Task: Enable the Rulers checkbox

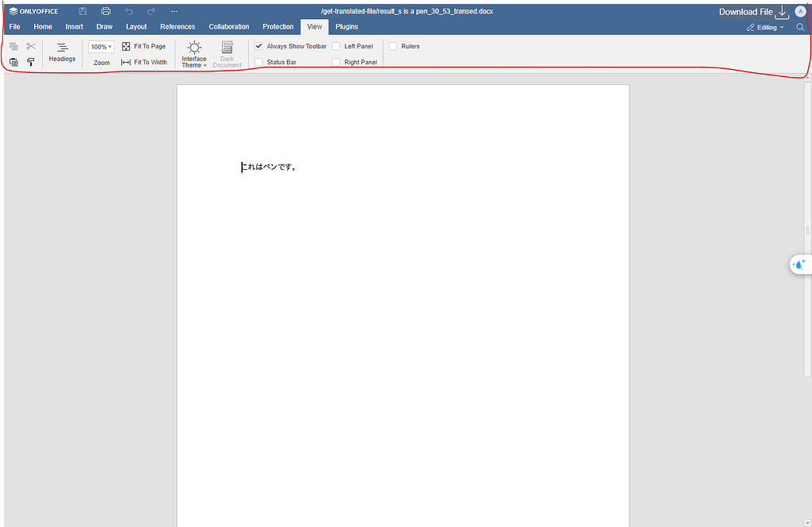Action: [x=393, y=46]
